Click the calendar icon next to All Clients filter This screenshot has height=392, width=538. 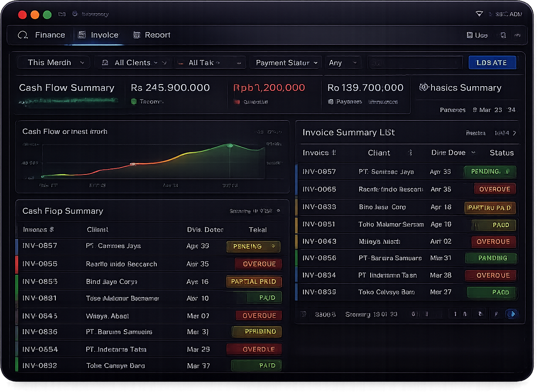(x=105, y=62)
